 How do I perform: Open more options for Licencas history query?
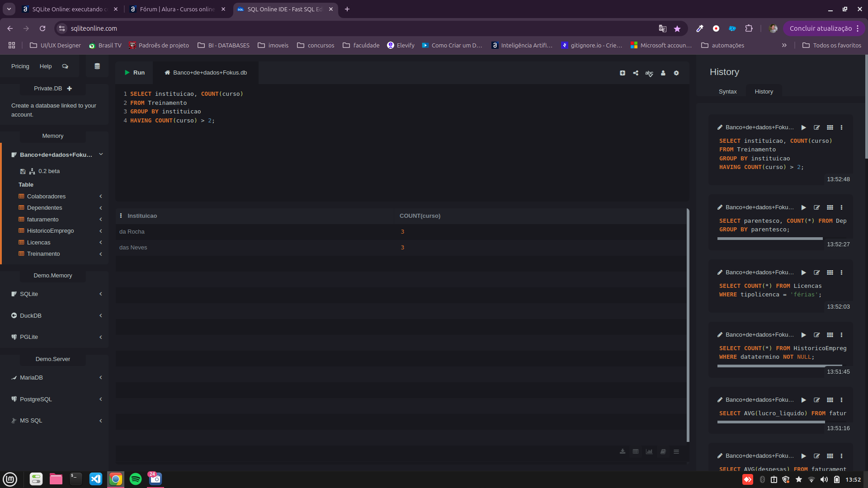click(842, 272)
